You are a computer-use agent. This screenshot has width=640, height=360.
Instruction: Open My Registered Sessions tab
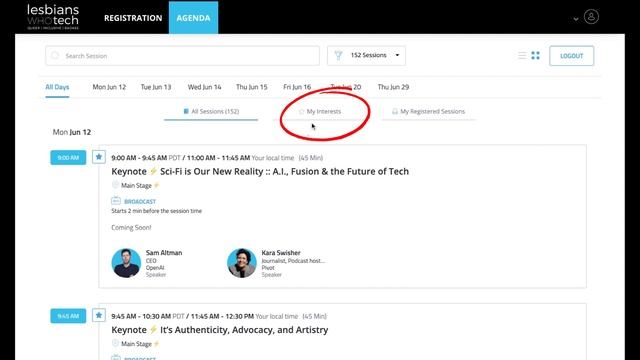tap(428, 111)
